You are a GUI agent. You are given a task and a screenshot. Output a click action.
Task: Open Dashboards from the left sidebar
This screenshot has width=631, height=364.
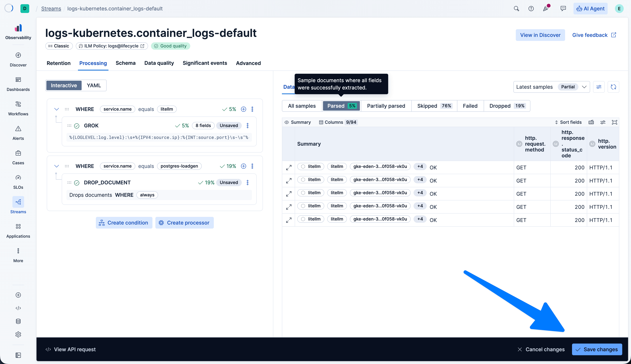(x=18, y=83)
